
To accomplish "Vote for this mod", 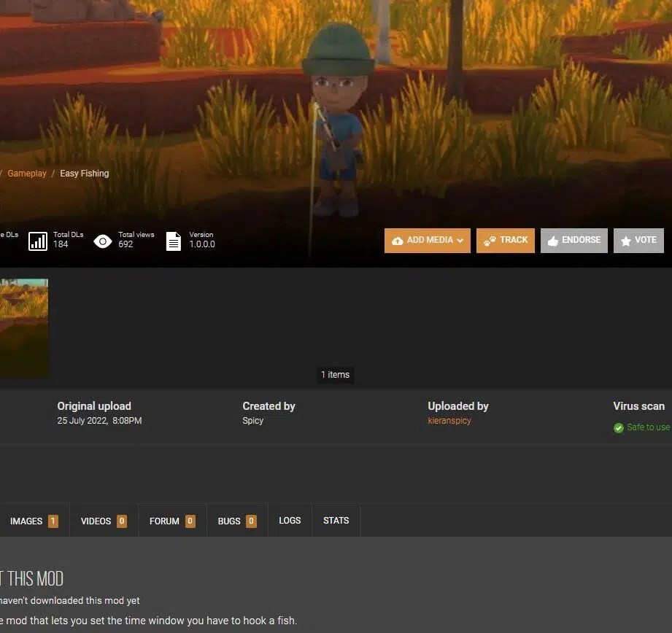I will coord(638,240).
